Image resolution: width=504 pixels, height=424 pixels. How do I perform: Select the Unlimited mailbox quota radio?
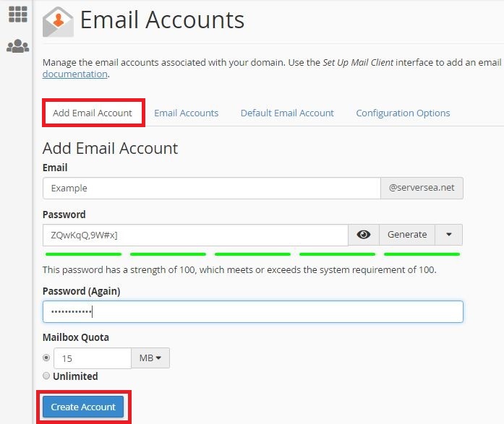pyautogui.click(x=46, y=376)
